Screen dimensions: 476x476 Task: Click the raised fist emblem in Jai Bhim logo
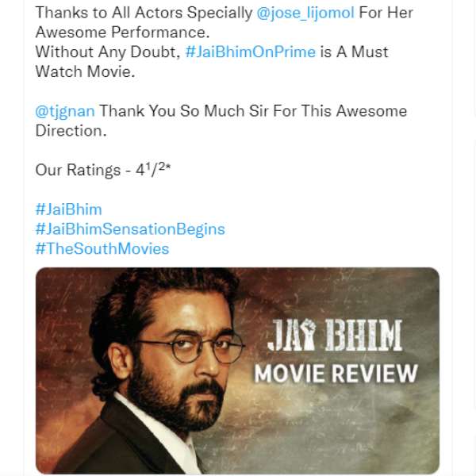pyautogui.click(x=309, y=335)
